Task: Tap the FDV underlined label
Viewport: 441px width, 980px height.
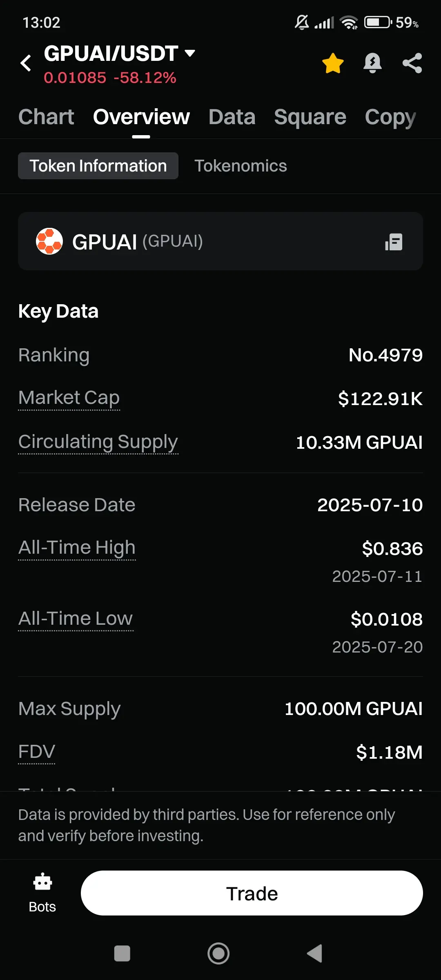Action: point(36,752)
